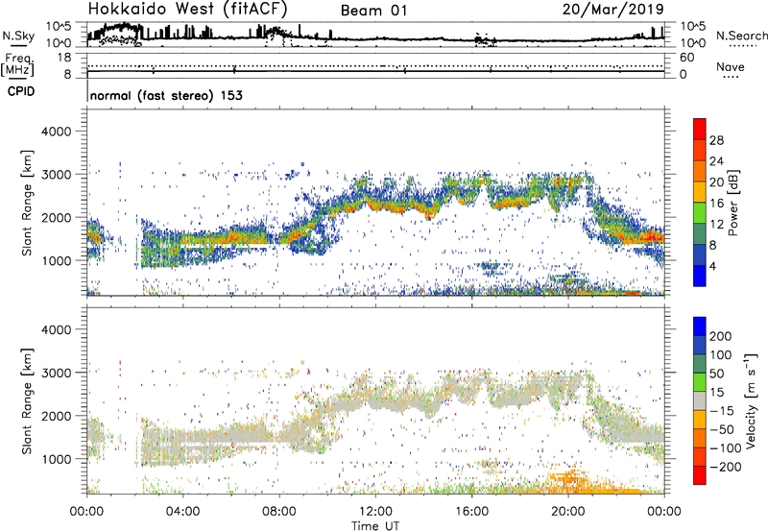Click "Slant Range [km]" on velocity panel
The width and height of the screenshot is (768, 532).
click(27, 401)
